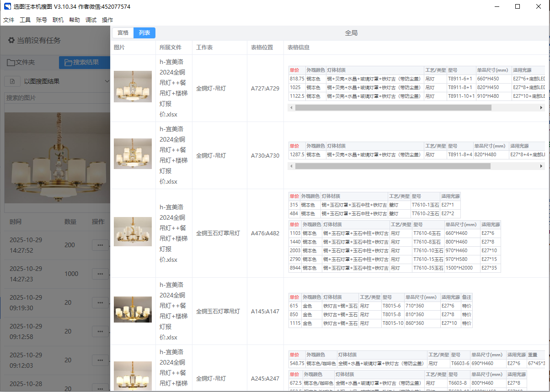Image resolution: width=550 pixels, height=392 pixels.
Task: Click the A476:A482 table position cell
Action: pos(265,233)
